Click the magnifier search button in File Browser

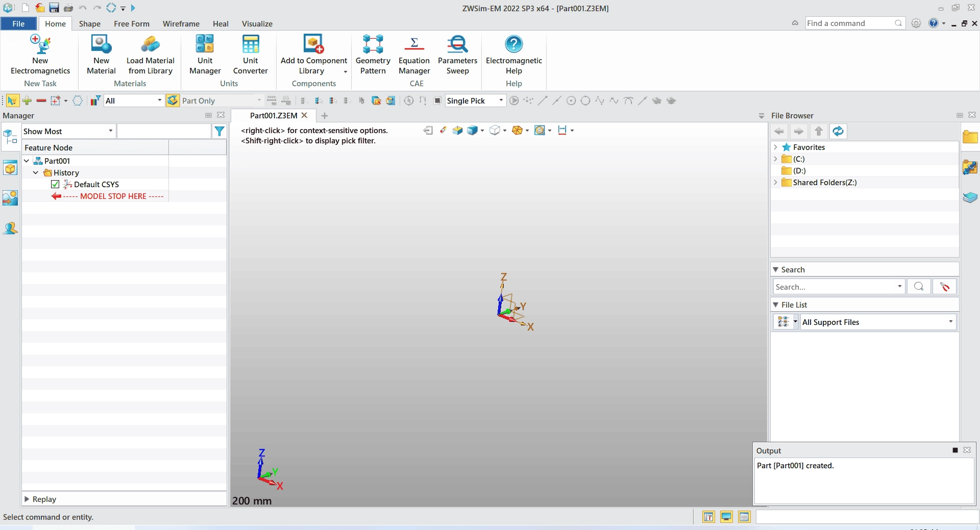point(919,287)
